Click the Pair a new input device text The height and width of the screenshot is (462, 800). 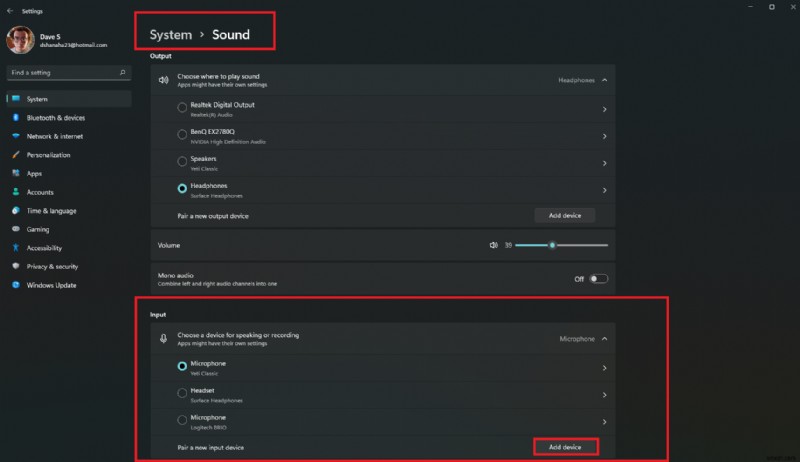pos(211,448)
